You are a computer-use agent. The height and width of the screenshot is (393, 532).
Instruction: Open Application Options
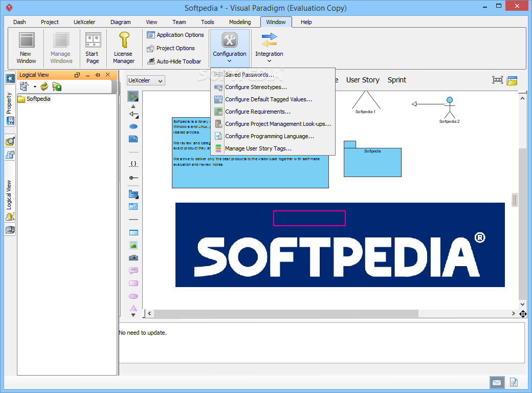click(x=175, y=35)
